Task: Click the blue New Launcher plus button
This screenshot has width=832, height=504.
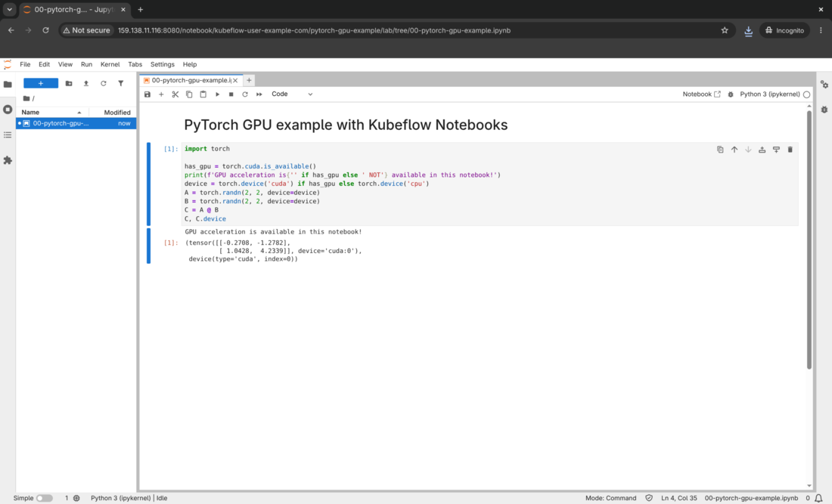Action: tap(41, 83)
